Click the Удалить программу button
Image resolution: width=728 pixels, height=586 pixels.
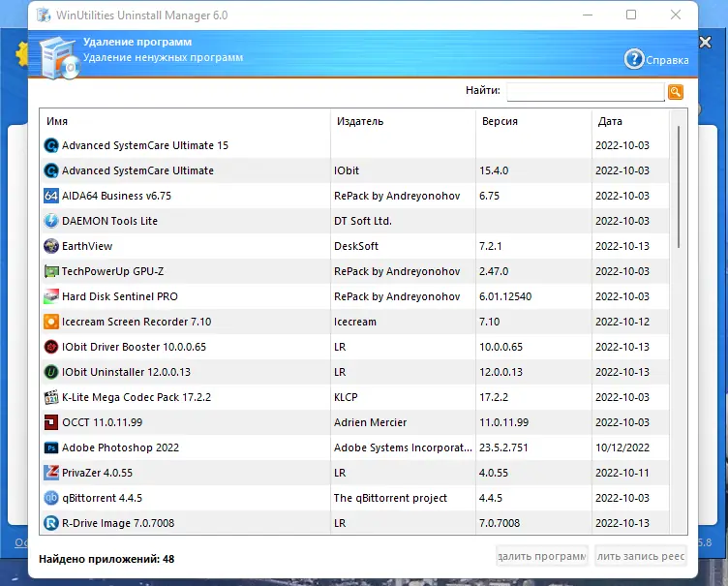(542, 556)
